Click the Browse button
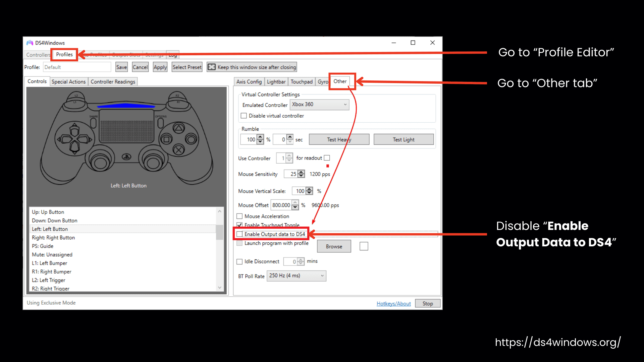 (x=334, y=246)
